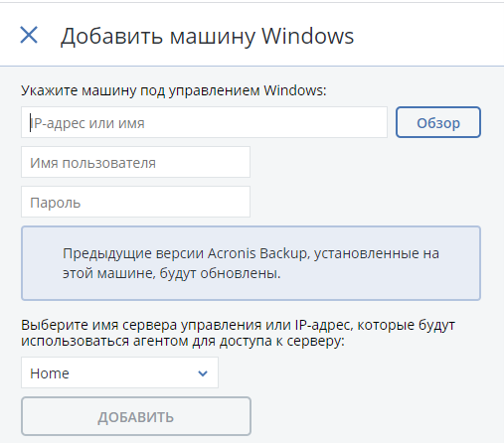Click the Acronis Backup info notice box
The height and width of the screenshot is (443, 504).
pos(251,263)
